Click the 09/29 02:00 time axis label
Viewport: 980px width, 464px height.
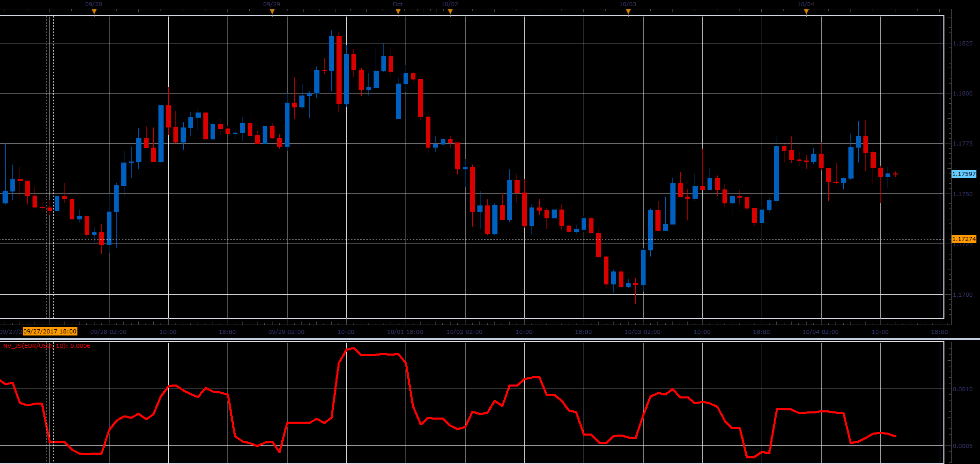286,332
